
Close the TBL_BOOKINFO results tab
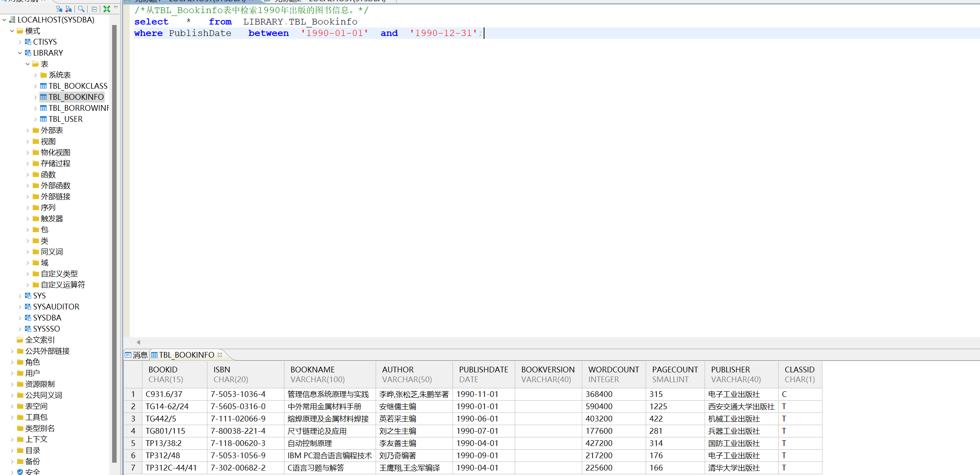coord(220,355)
